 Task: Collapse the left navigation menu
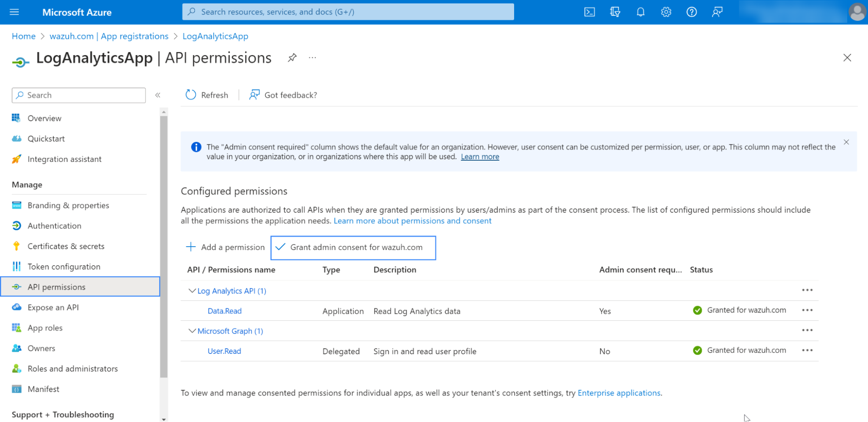[158, 95]
